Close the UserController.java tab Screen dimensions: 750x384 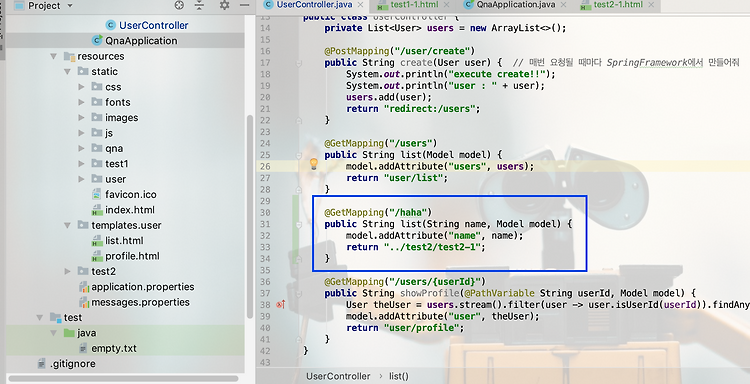360,5
